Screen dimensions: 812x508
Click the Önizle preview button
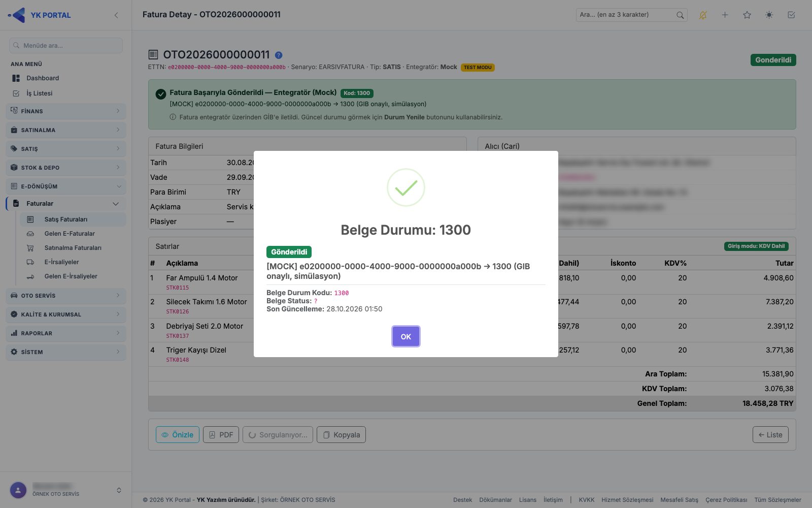pyautogui.click(x=178, y=435)
